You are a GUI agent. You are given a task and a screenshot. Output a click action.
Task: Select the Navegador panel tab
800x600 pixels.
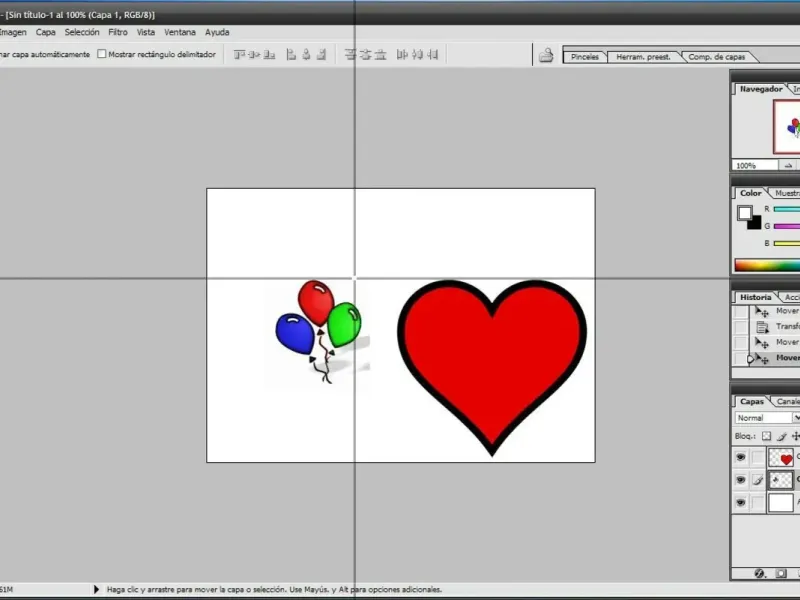pos(761,89)
